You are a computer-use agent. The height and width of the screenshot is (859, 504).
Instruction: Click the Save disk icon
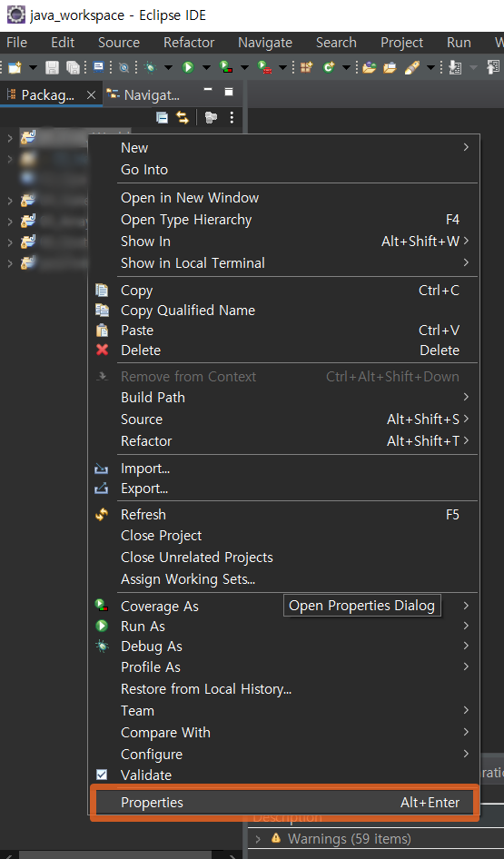pyautogui.click(x=52, y=67)
